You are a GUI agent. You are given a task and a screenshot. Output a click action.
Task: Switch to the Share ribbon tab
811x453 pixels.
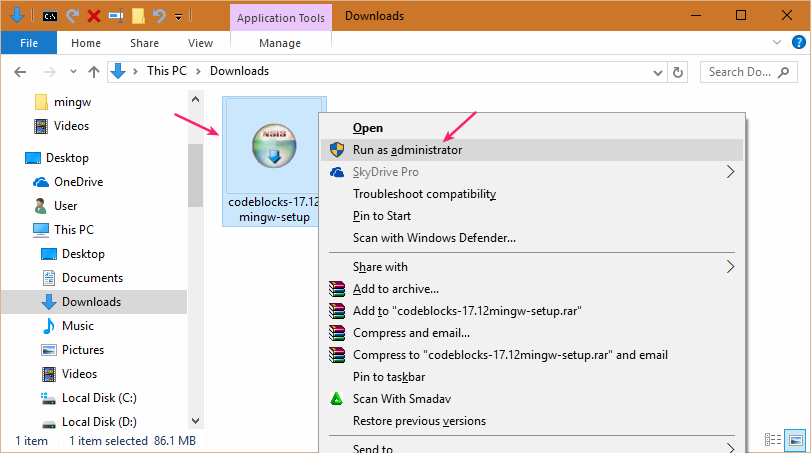[x=144, y=43]
